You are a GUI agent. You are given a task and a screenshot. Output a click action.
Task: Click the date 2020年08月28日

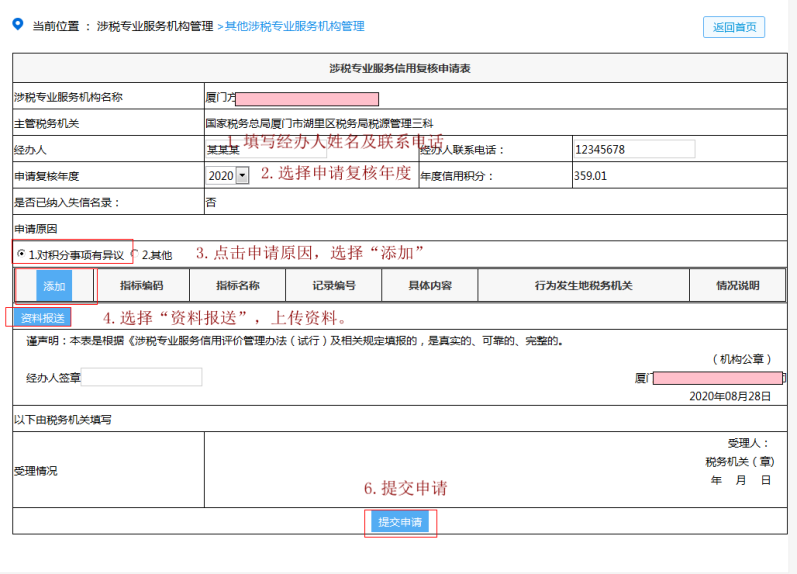click(x=730, y=396)
